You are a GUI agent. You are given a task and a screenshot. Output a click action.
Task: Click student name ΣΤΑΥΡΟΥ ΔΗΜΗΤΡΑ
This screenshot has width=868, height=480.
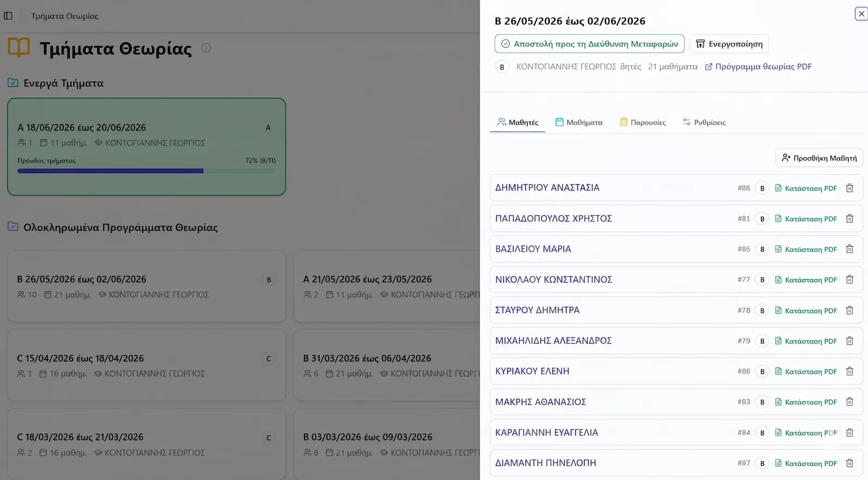[537, 310]
